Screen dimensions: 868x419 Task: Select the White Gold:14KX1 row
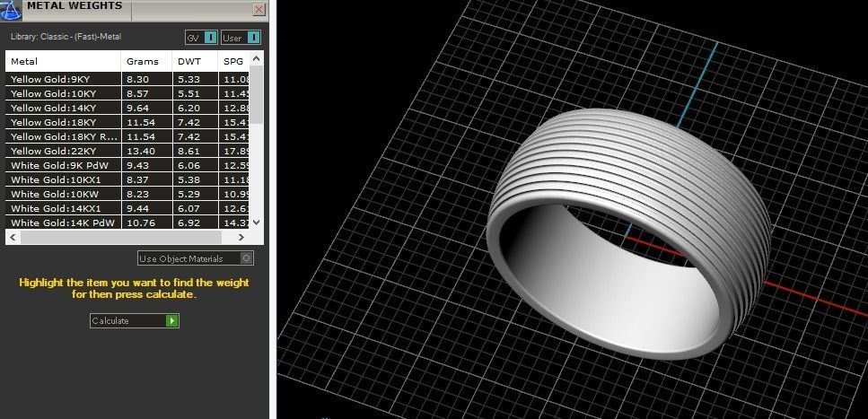[127, 209]
